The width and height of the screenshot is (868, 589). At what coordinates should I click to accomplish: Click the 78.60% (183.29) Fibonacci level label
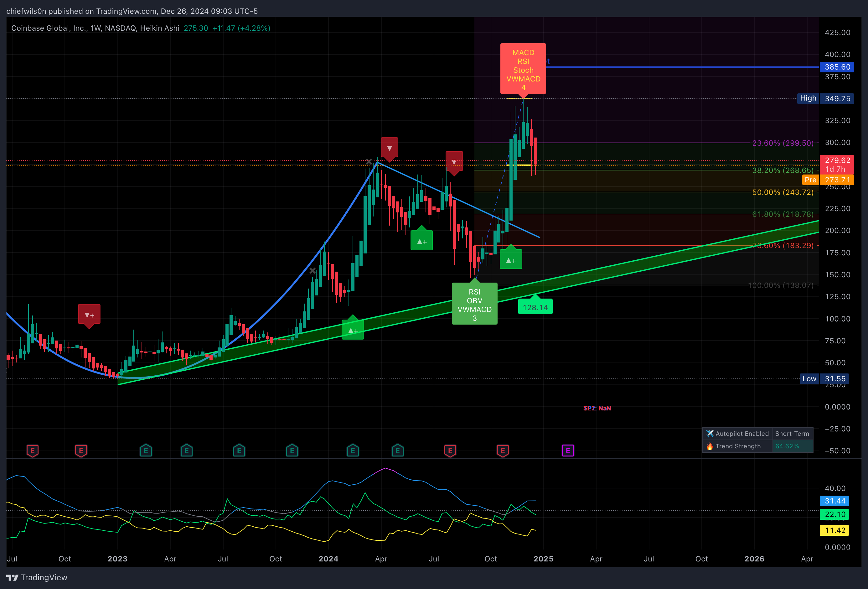pyautogui.click(x=783, y=246)
